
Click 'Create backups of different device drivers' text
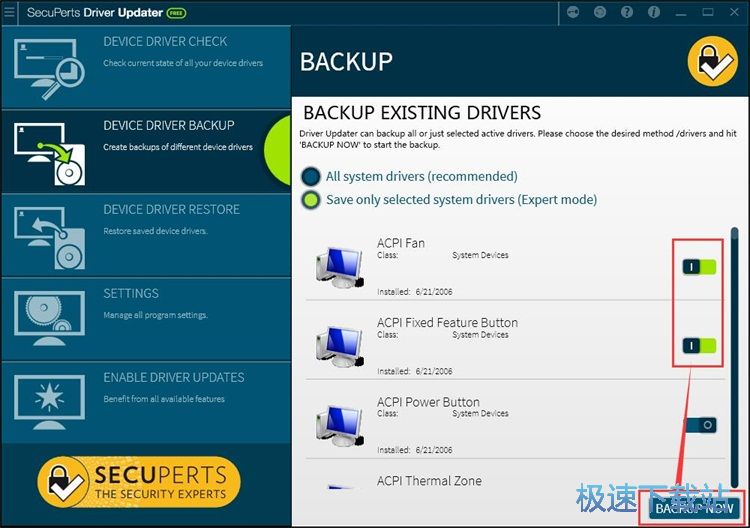point(178,147)
